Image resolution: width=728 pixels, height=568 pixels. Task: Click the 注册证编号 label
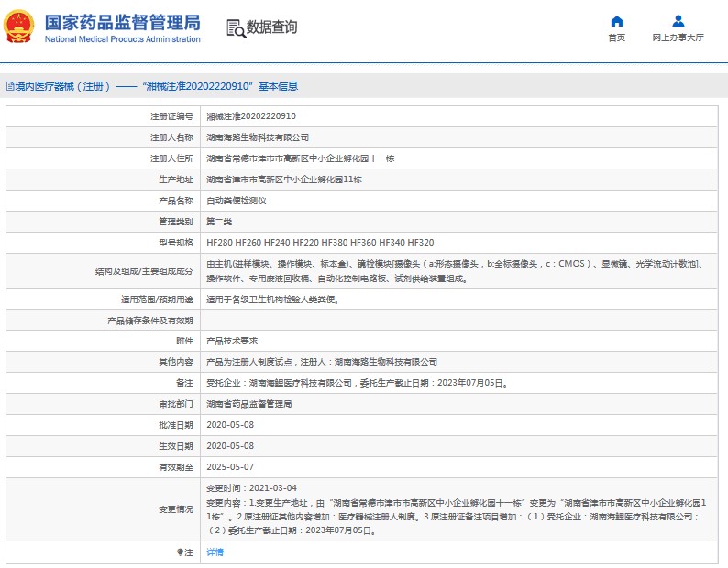(171, 116)
